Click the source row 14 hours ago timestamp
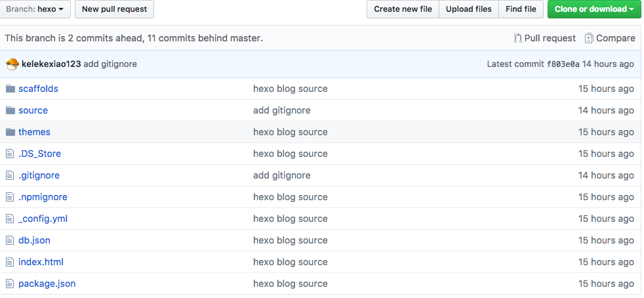The height and width of the screenshot is (298, 644). tap(606, 110)
